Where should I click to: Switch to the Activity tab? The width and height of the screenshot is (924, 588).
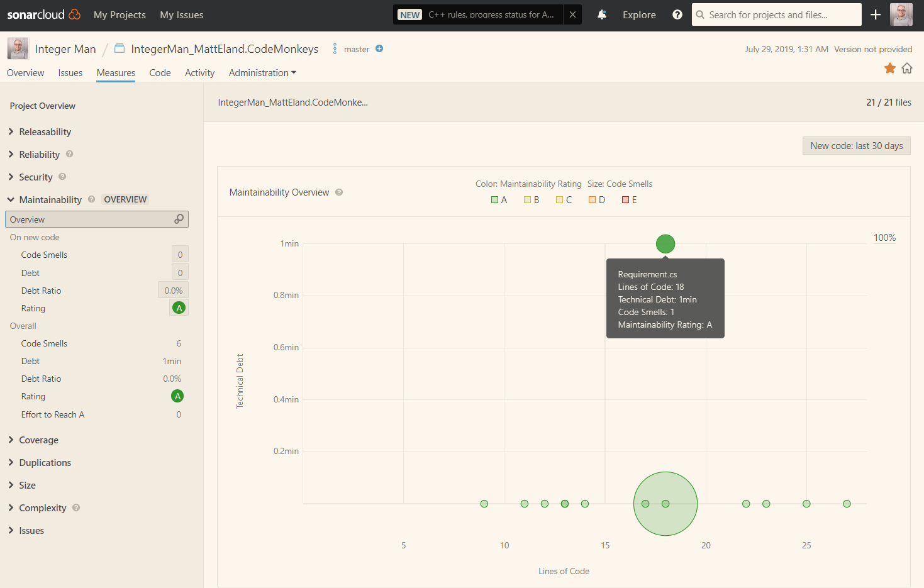pyautogui.click(x=199, y=72)
